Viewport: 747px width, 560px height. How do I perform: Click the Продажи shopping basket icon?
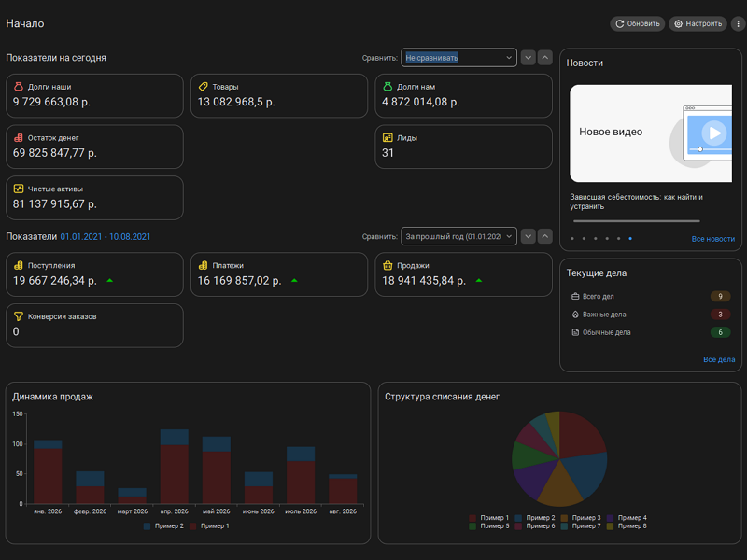pos(388,265)
